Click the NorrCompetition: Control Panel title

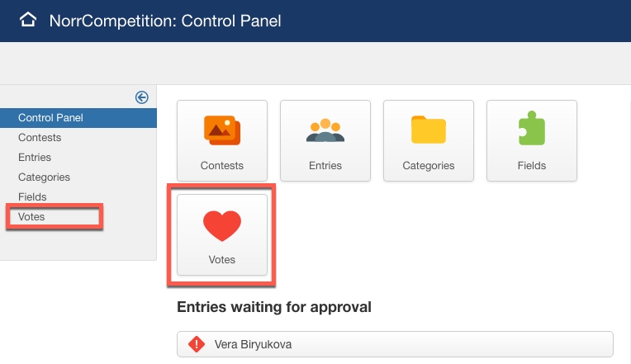point(165,21)
